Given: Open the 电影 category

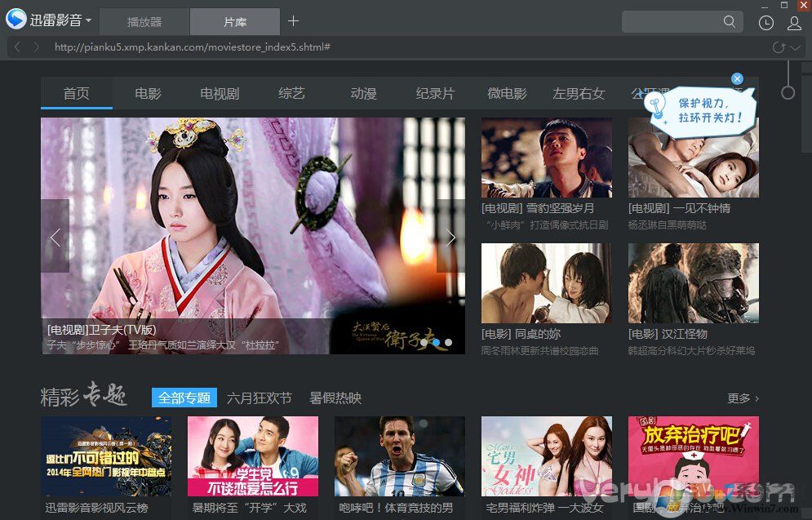Looking at the screenshot, I should (x=148, y=93).
